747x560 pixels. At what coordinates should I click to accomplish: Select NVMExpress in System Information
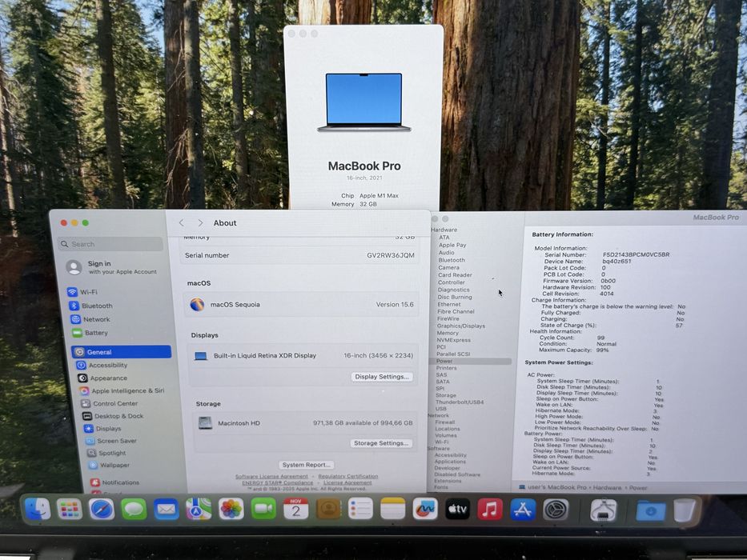453,341
